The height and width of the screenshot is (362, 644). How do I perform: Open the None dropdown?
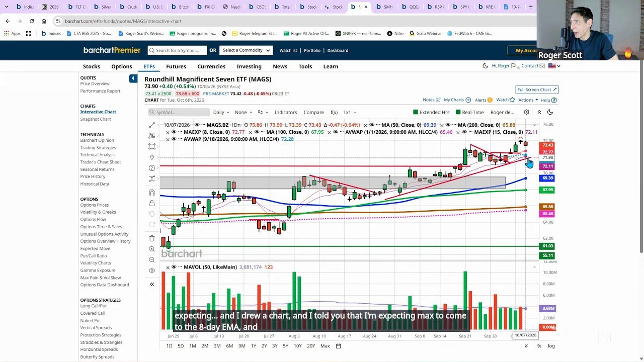point(244,112)
